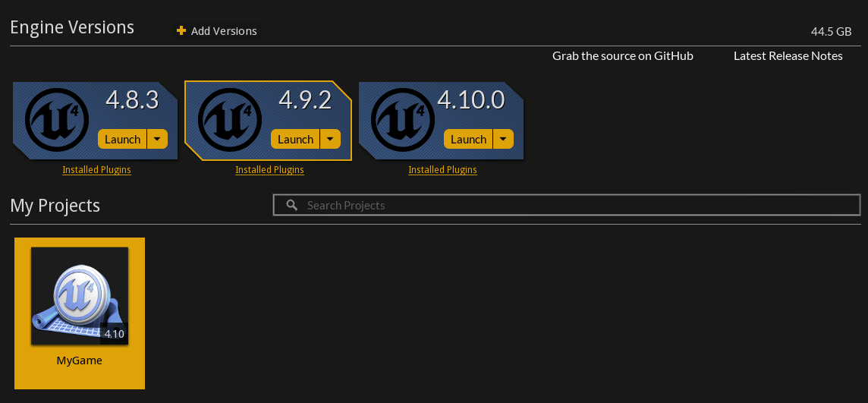Open the dropdown arrow next to 4.8.3 Launch
868x403 pixels.
tap(157, 139)
